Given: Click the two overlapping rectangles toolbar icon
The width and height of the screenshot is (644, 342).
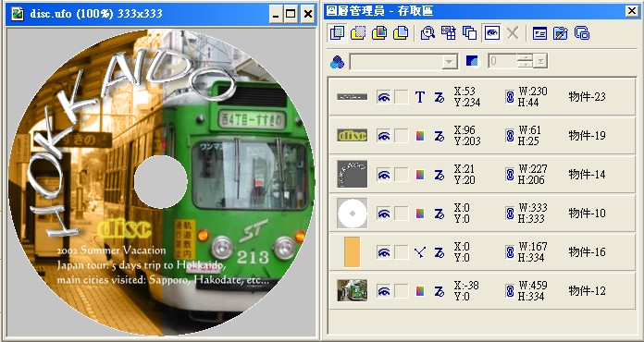Looking at the screenshot, I should pos(469,32).
